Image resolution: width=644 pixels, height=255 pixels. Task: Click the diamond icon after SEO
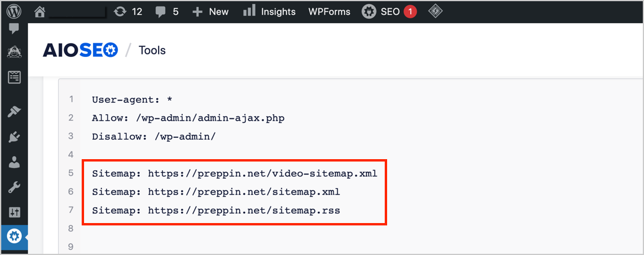pos(435,11)
